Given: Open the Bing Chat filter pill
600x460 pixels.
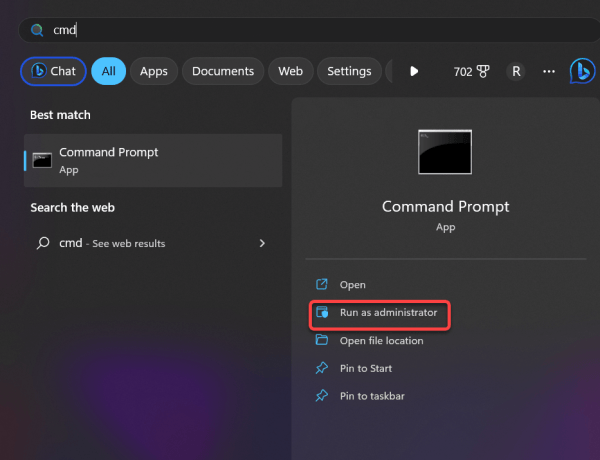Looking at the screenshot, I should click(x=53, y=71).
